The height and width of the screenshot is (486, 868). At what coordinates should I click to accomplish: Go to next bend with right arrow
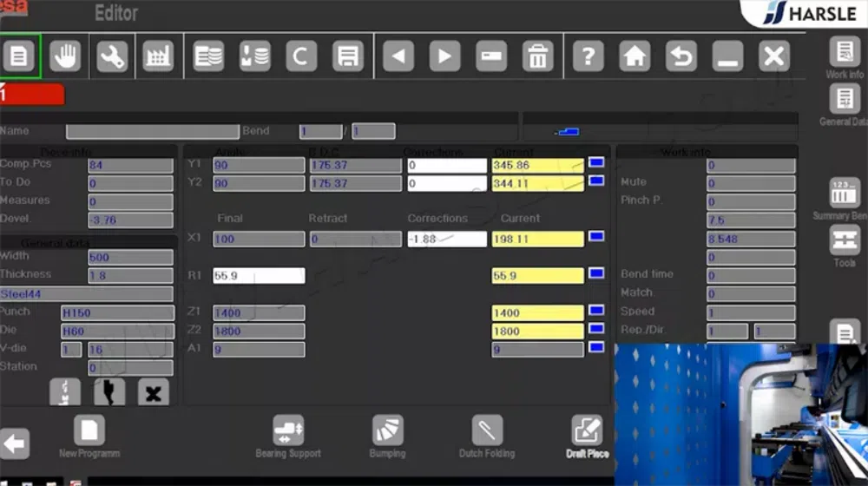tap(444, 56)
